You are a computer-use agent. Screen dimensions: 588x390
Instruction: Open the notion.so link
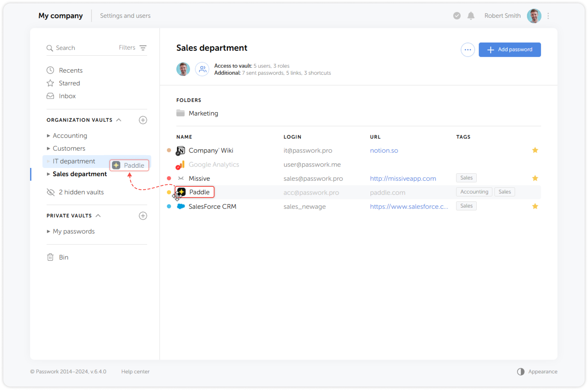coord(384,151)
